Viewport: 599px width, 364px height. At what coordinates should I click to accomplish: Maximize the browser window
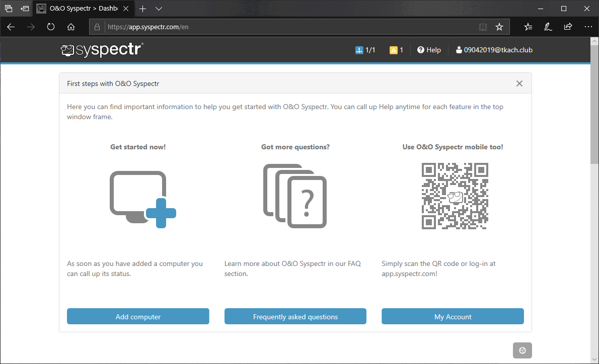(x=563, y=9)
